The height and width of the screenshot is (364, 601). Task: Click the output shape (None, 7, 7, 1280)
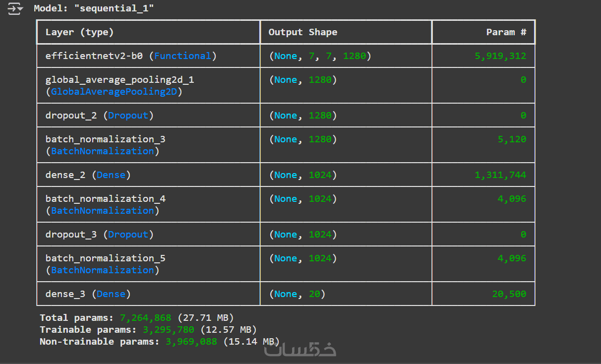point(320,56)
